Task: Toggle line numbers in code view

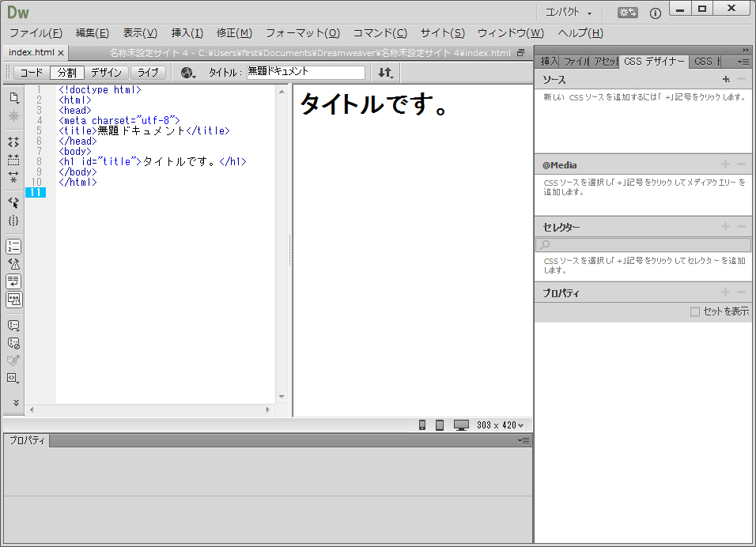Action: point(13,246)
